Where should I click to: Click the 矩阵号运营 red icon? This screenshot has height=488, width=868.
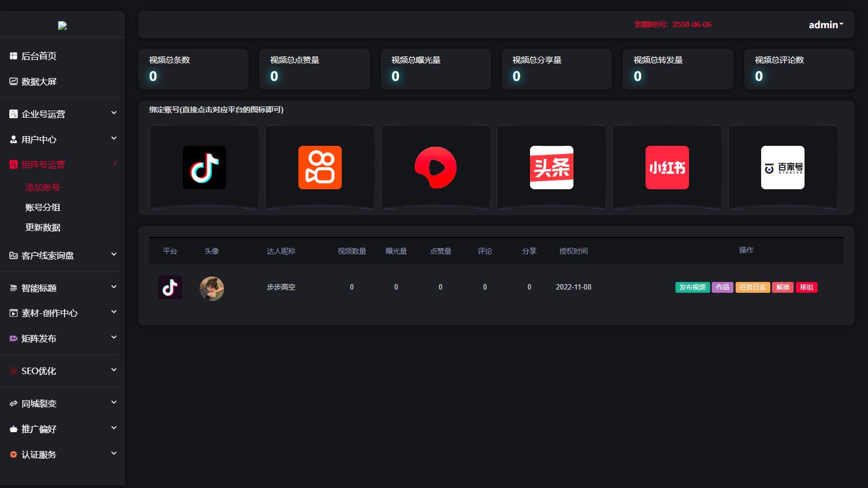point(14,164)
